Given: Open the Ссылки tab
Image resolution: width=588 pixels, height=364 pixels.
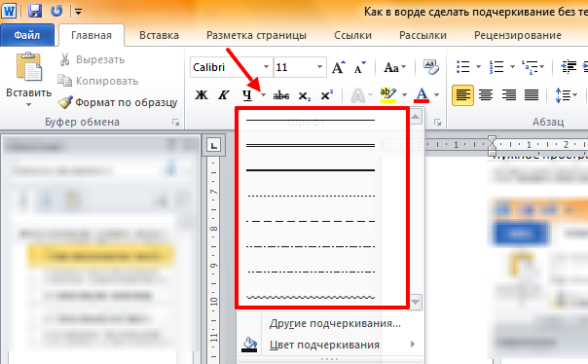Looking at the screenshot, I should pos(352,35).
